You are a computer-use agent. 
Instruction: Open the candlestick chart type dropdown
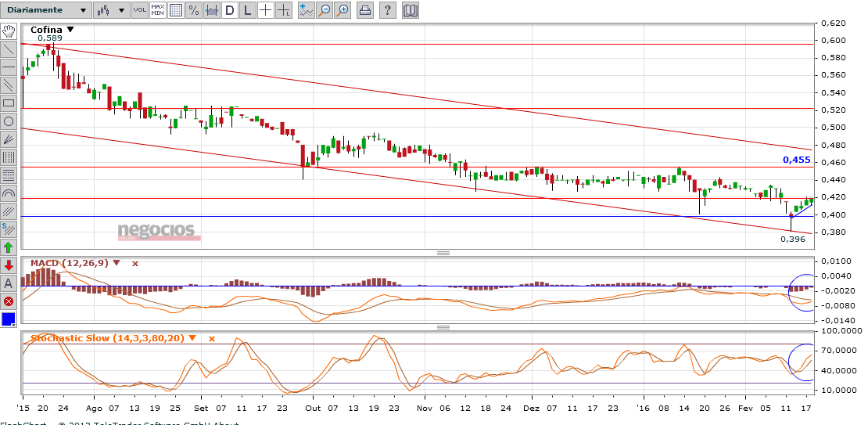110,10
